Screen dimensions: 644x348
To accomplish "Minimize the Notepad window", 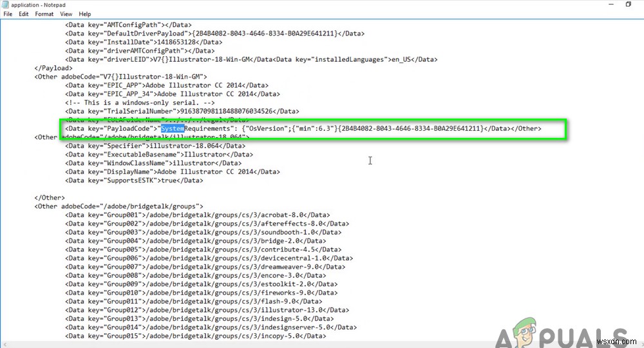I will click(611, 4).
